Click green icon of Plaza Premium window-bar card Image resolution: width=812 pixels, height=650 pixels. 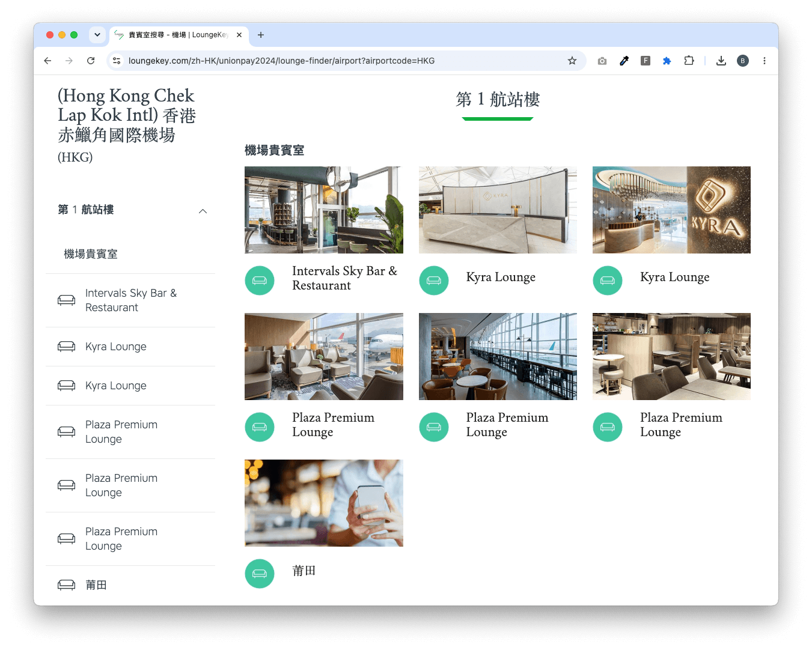click(434, 427)
